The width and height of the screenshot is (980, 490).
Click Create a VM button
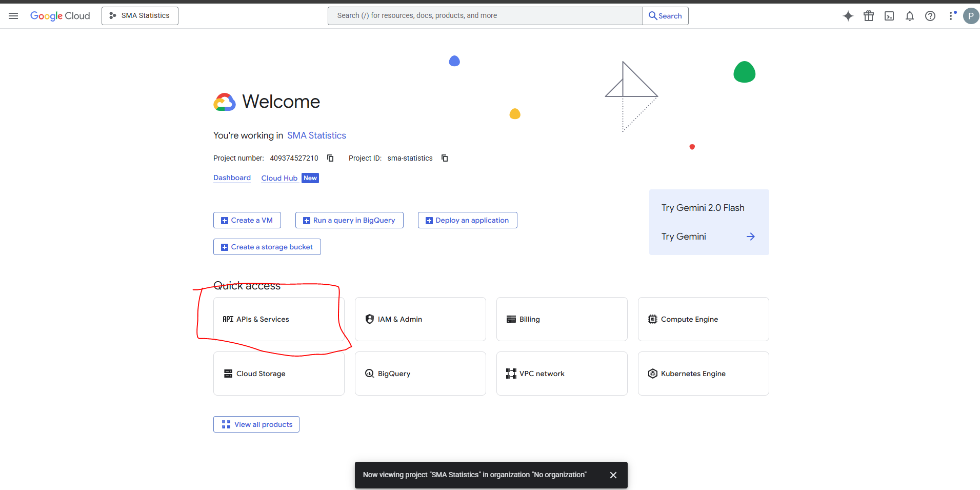pyautogui.click(x=247, y=220)
